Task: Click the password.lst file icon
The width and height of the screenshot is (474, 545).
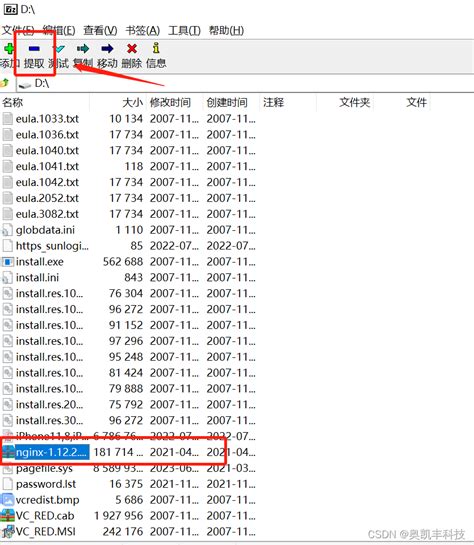Action: [7, 484]
